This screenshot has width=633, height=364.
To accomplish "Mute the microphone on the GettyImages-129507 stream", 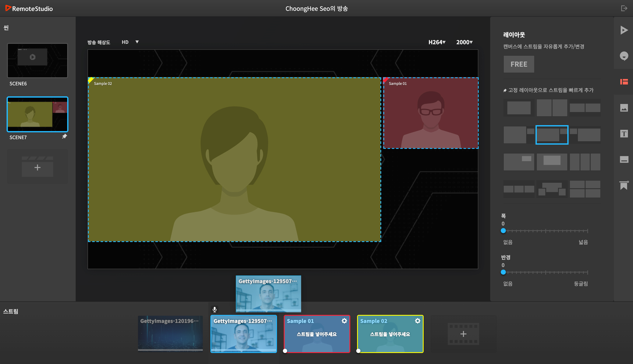I will (215, 309).
